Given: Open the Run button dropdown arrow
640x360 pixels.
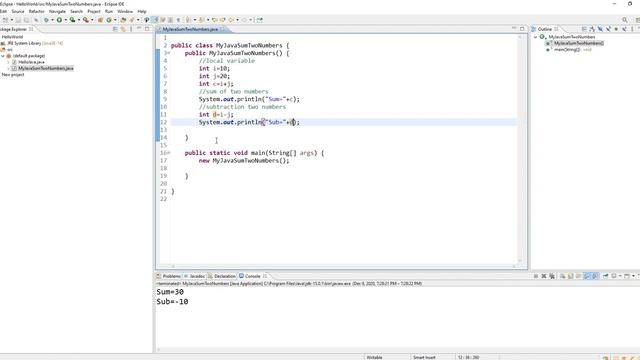Looking at the screenshot, I should click(x=65, y=20).
